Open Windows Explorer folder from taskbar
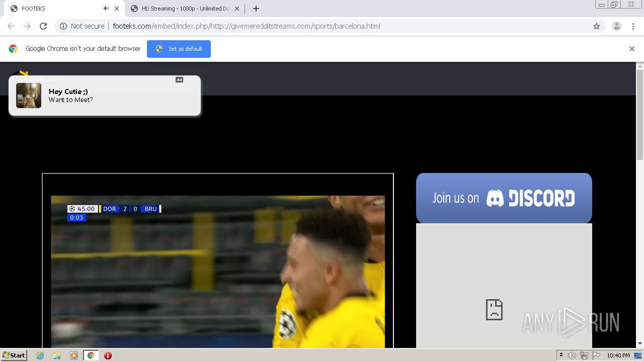This screenshot has width=644, height=362. (x=57, y=355)
